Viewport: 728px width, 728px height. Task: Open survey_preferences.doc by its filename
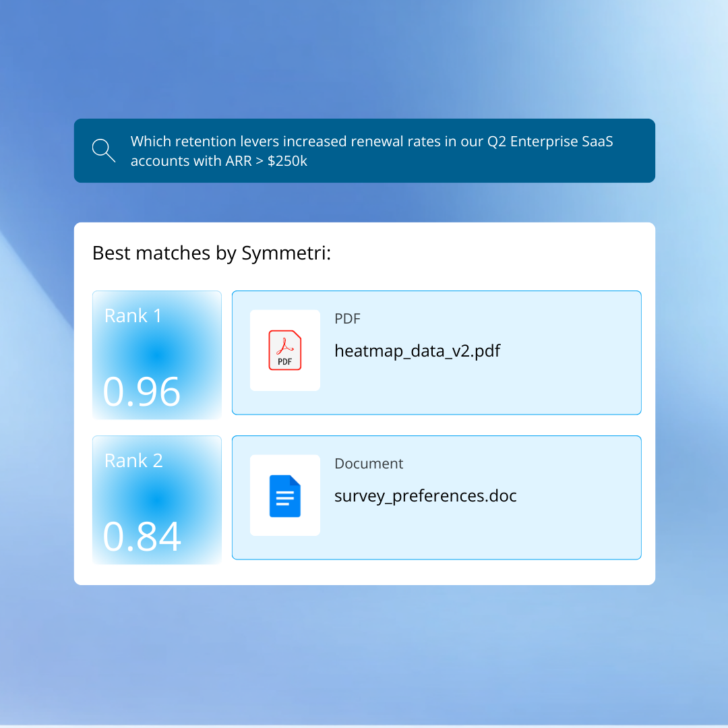(425, 496)
